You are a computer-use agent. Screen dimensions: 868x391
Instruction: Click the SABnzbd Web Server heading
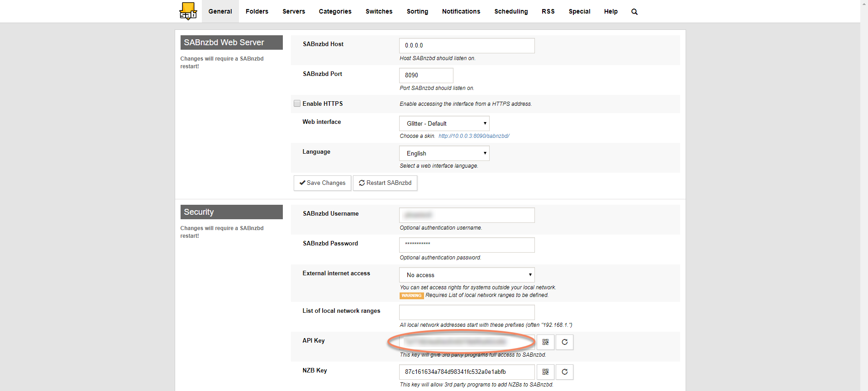coord(232,42)
